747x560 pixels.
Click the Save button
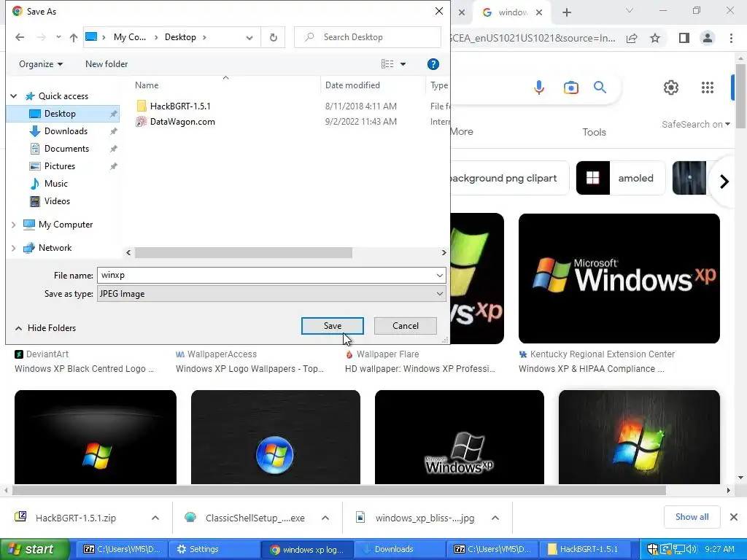click(333, 326)
